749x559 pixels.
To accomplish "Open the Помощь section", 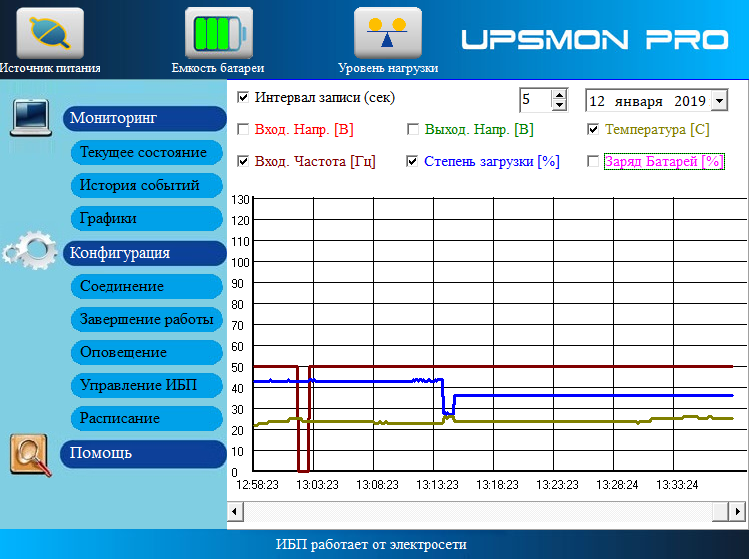I will (143, 453).
